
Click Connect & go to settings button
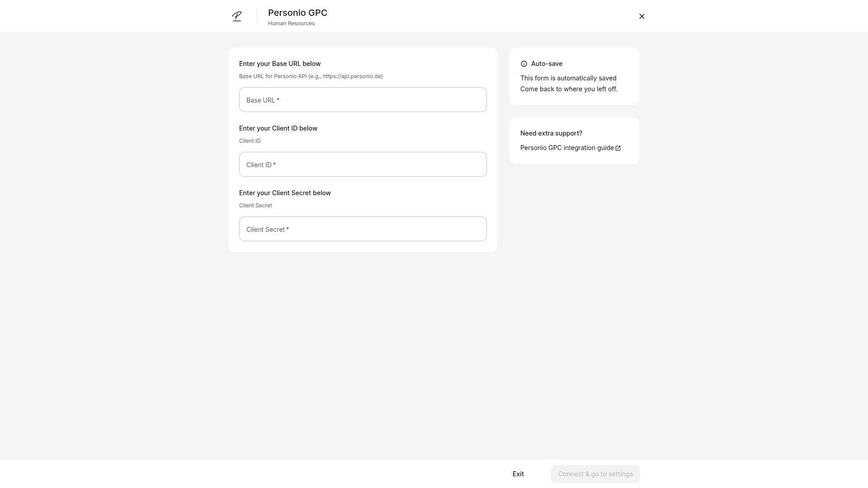click(595, 474)
